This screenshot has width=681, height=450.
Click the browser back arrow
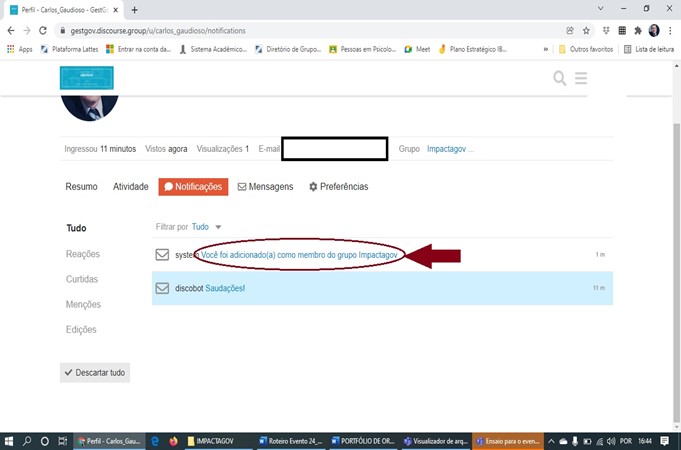(10, 30)
